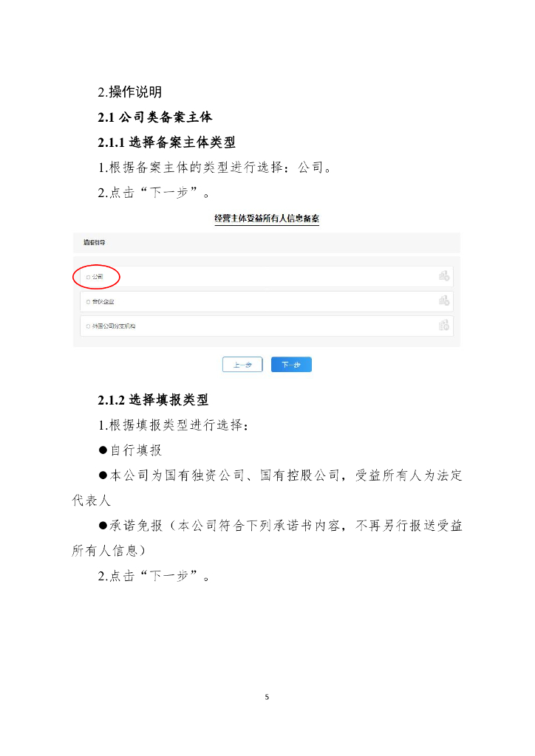The width and height of the screenshot is (535, 756).
Task: Click the building icon in the 公司 row
Action: coord(444,276)
